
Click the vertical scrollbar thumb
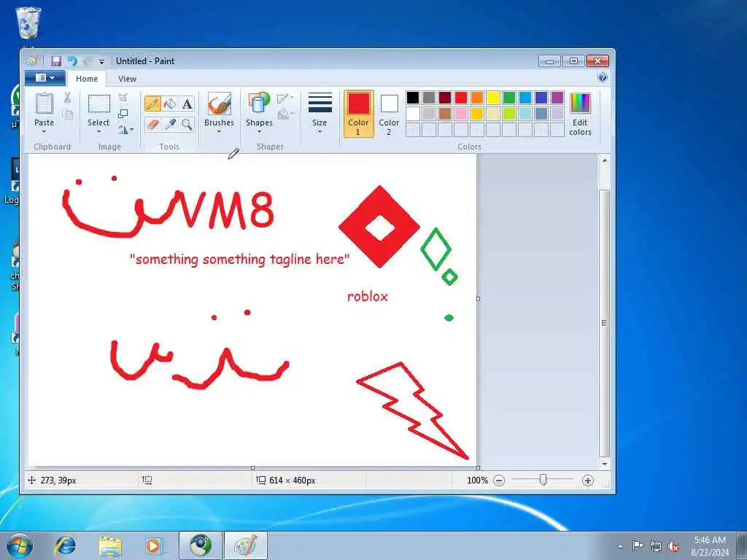click(604, 323)
